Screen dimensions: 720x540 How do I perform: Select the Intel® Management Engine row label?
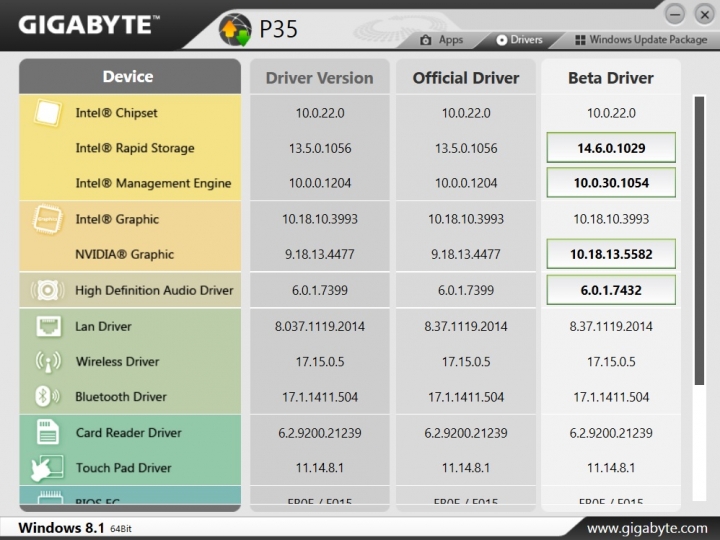(153, 183)
